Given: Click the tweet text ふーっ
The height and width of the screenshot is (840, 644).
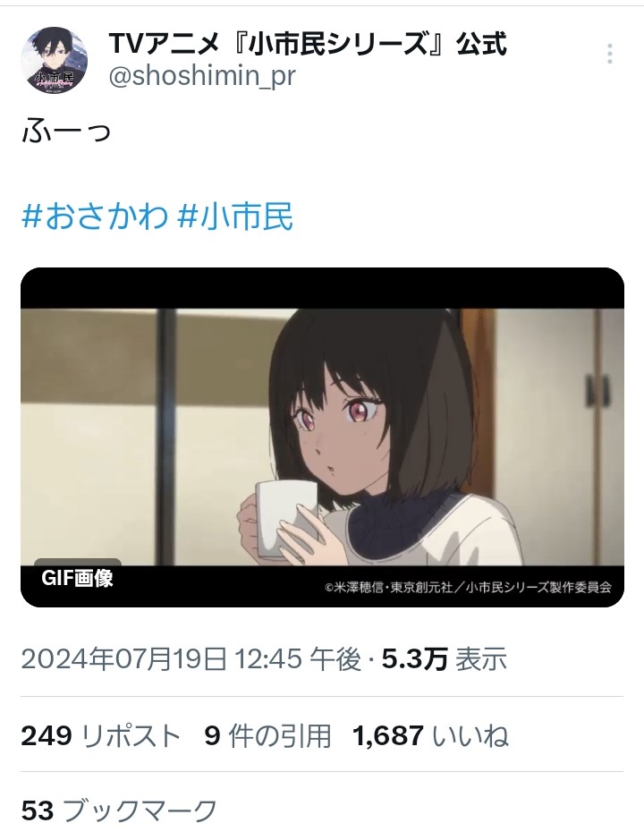Looking at the screenshot, I should click(66, 132).
